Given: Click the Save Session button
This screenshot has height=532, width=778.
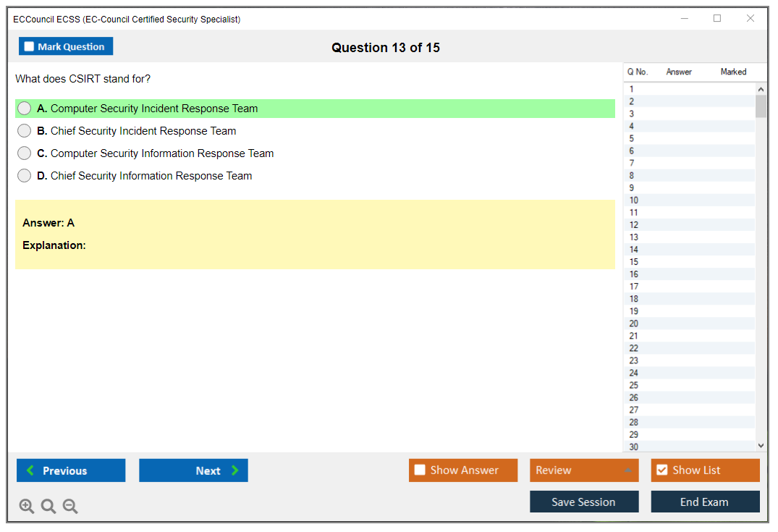Looking at the screenshot, I should click(x=583, y=502).
